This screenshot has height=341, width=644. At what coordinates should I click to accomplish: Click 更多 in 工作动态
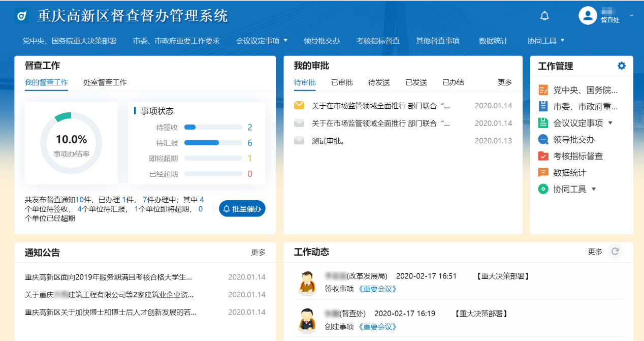[x=595, y=252]
